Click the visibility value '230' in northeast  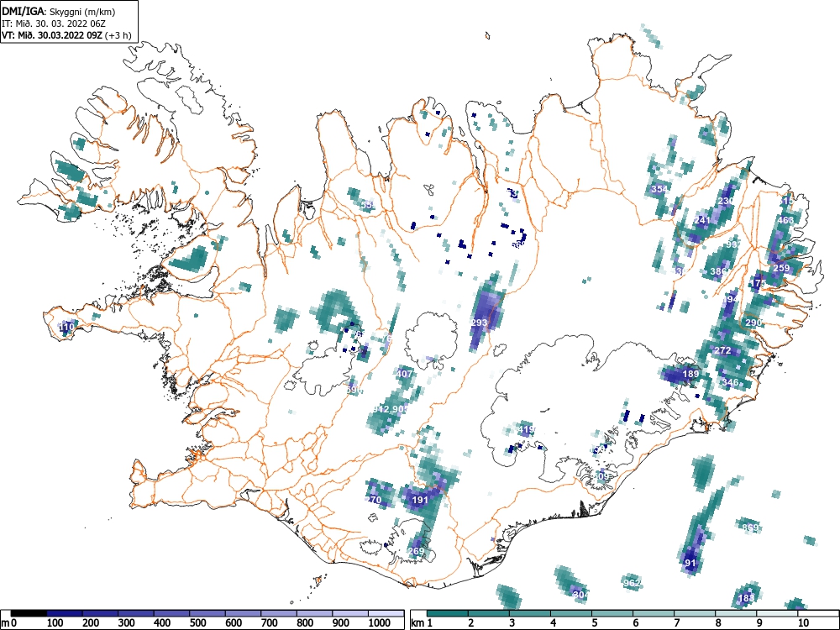(726, 201)
